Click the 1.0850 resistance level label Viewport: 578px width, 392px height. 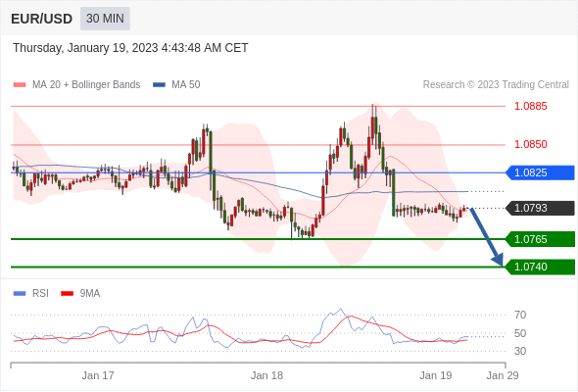point(531,144)
